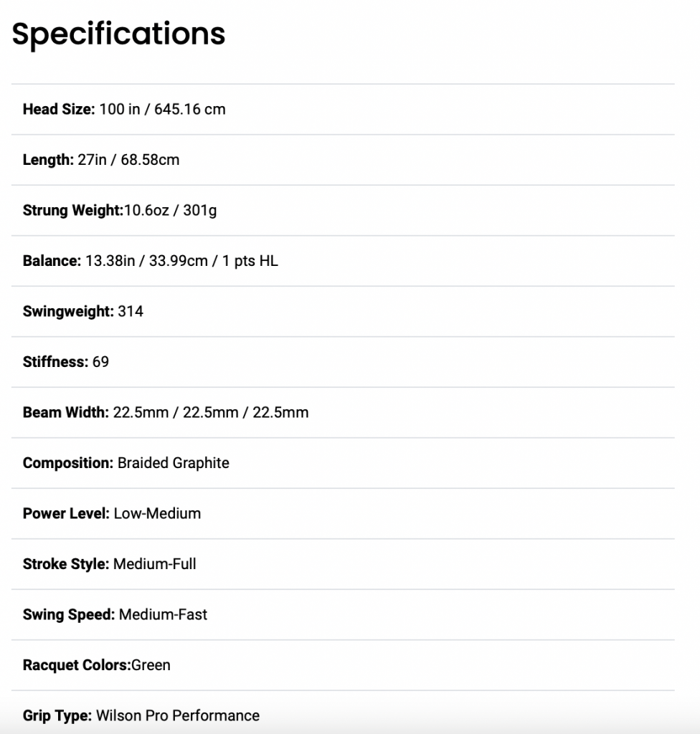Screen dimensions: 700x734
Task: Click the Stroke Style label
Action: [66, 565]
